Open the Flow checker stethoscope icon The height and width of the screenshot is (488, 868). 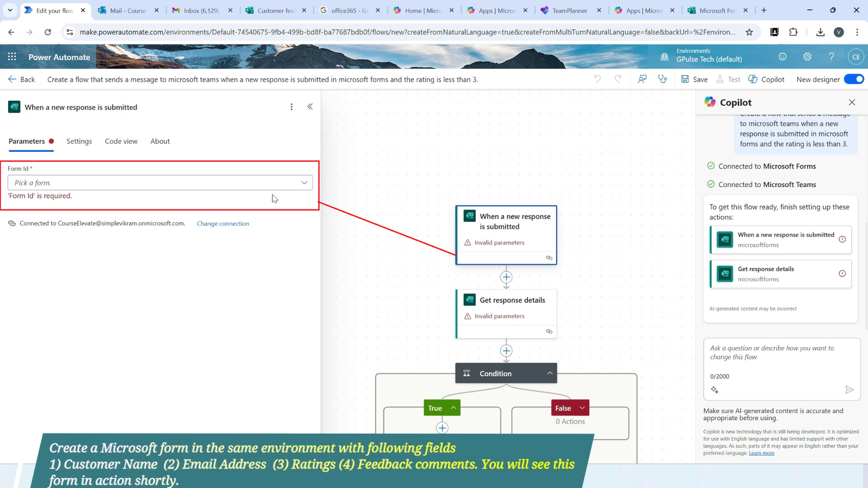point(662,79)
